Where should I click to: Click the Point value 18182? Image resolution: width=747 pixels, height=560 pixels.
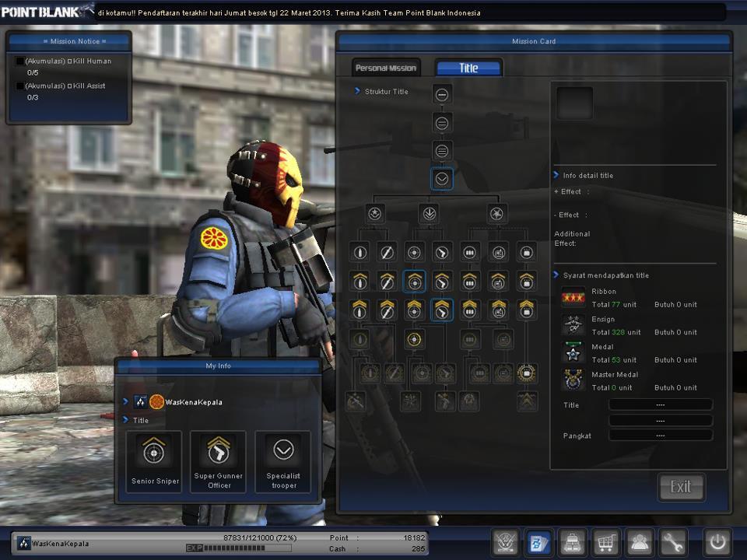coord(414,537)
